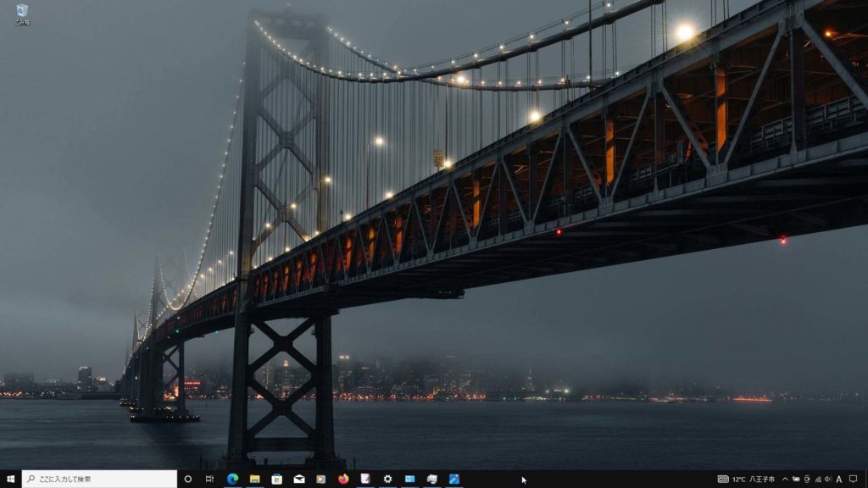Open Settings via the taskbar gear icon
The height and width of the screenshot is (488, 868).
387,479
